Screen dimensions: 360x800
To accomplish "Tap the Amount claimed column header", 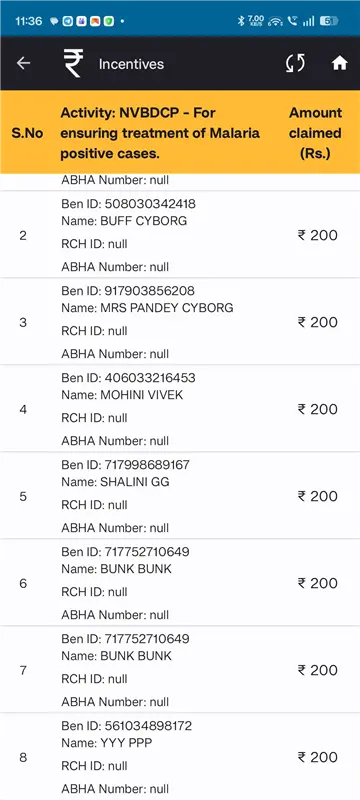I will click(x=315, y=133).
